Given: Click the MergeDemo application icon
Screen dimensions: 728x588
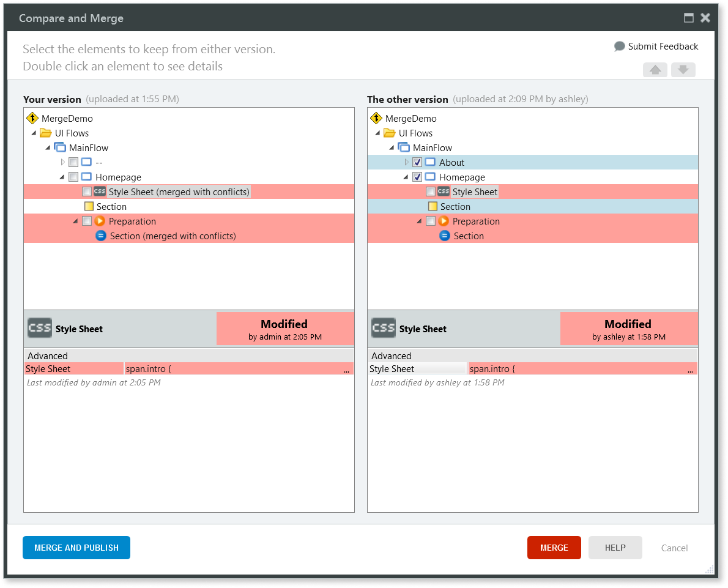Looking at the screenshot, I should (32, 118).
